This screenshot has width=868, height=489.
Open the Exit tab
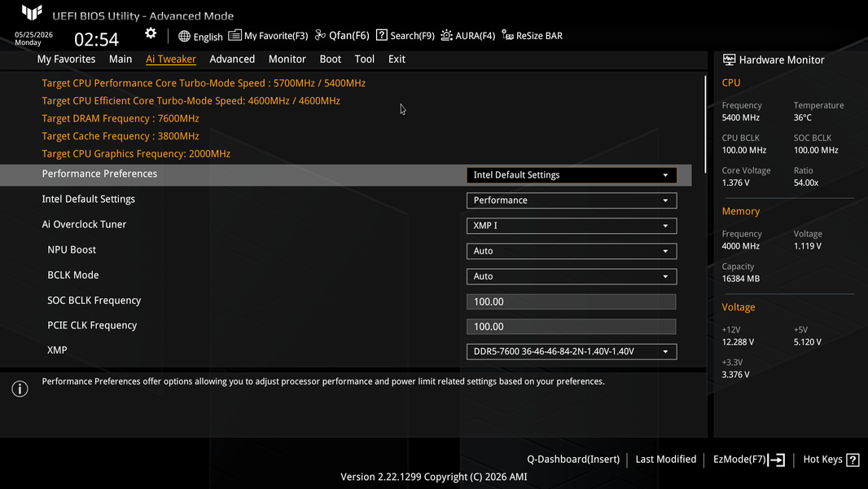(397, 59)
